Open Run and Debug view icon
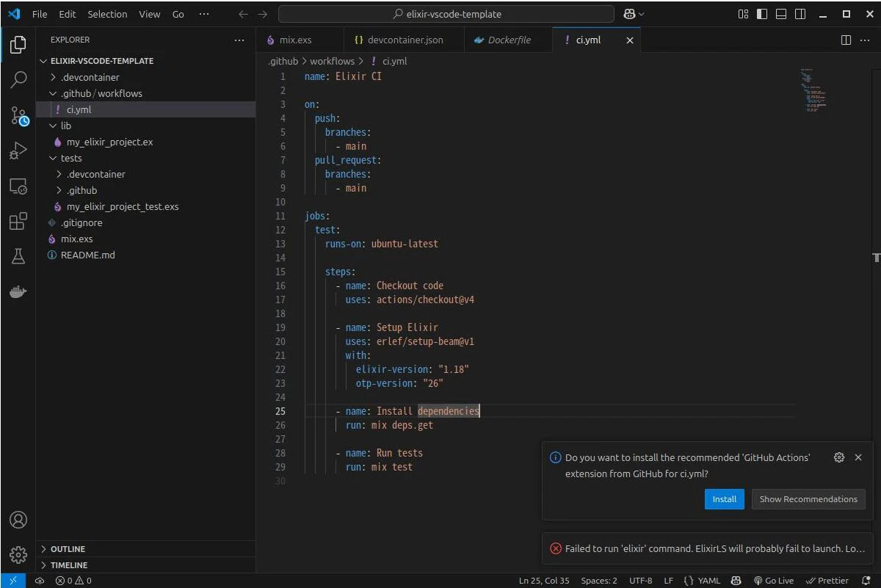The image size is (881, 588). [x=18, y=150]
